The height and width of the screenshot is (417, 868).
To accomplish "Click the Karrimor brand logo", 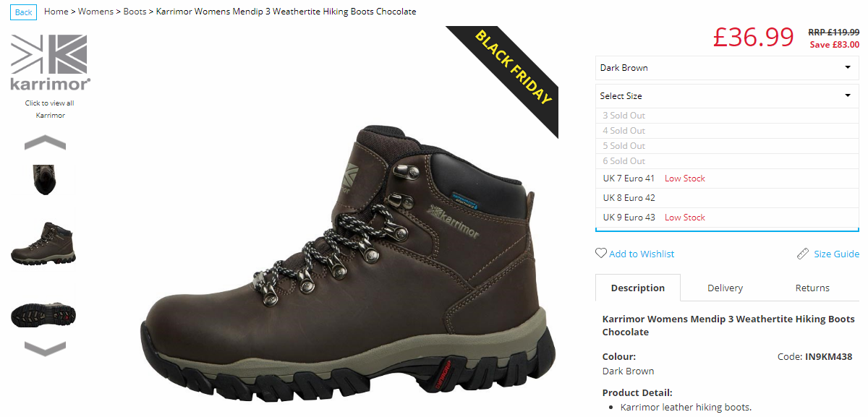I will (50, 63).
